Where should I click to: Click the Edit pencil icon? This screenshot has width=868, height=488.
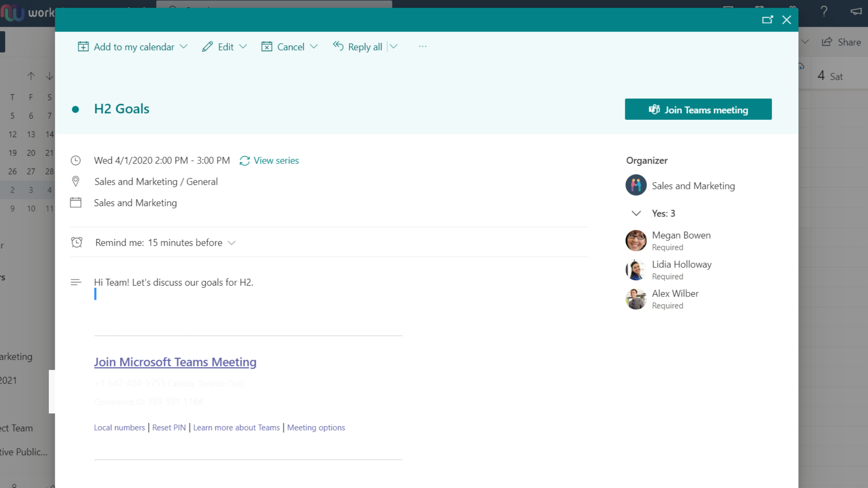(208, 47)
